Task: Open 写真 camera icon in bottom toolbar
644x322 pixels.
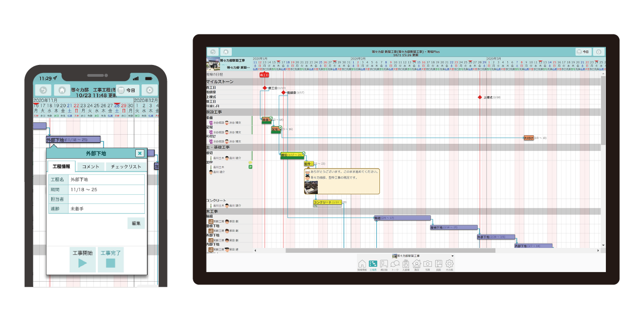Action: click(428, 264)
